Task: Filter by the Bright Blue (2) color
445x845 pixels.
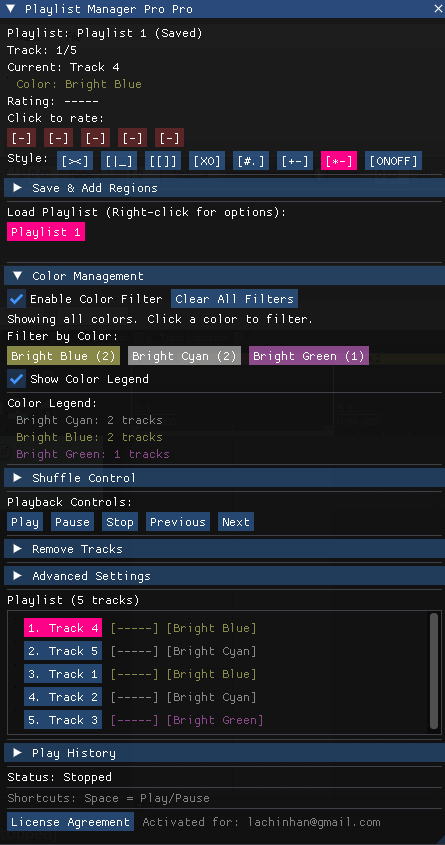Action: click(x=64, y=356)
